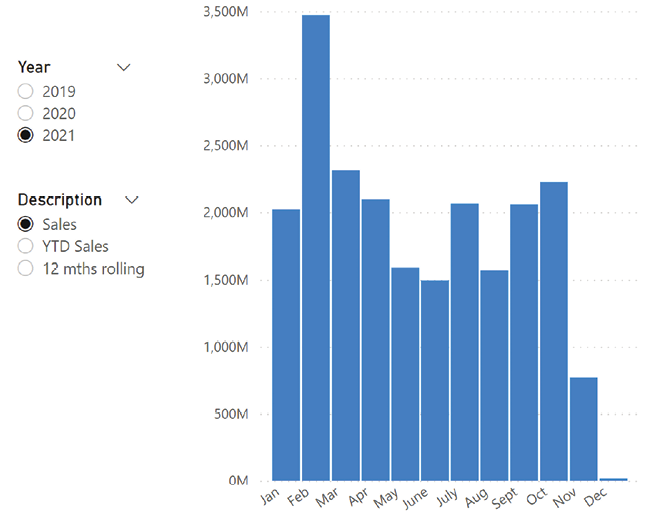The width and height of the screenshot is (659, 516).
Task: Click the May month axis label
Action: click(386, 498)
